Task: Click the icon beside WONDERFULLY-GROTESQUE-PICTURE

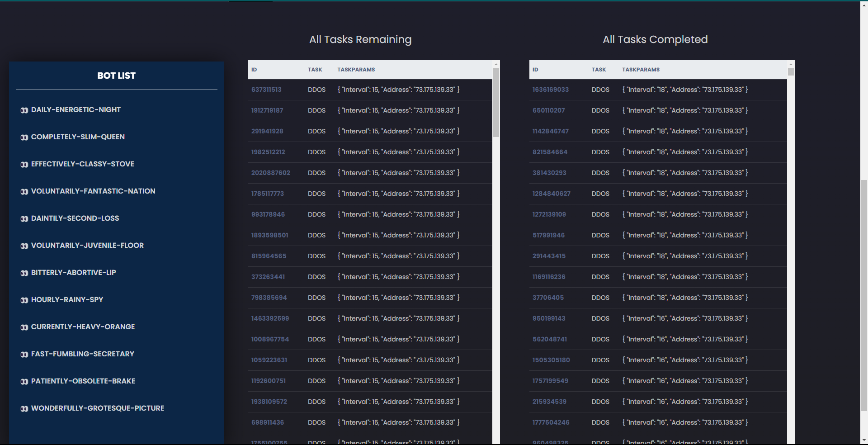Action: tap(24, 409)
